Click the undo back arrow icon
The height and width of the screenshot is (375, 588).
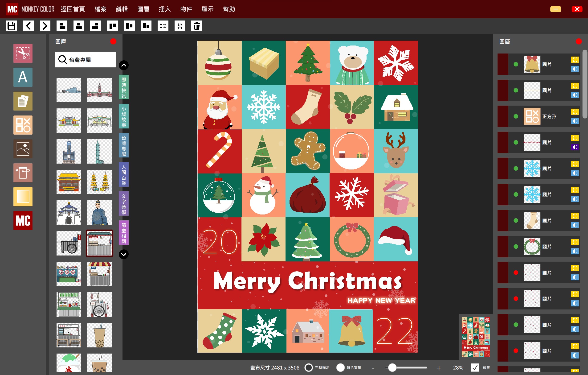(x=28, y=26)
